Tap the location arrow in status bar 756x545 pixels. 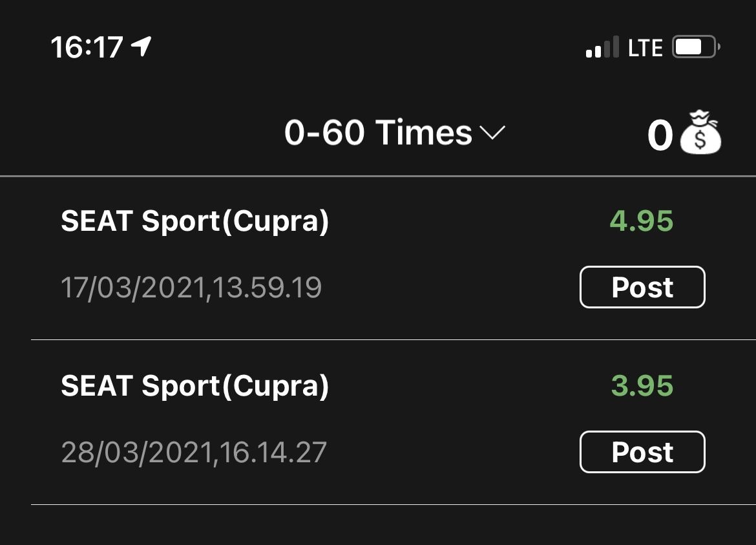click(141, 47)
